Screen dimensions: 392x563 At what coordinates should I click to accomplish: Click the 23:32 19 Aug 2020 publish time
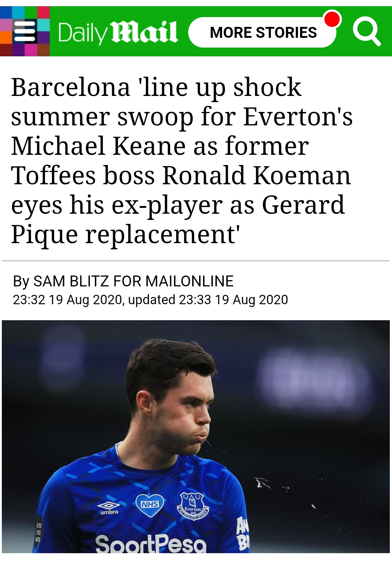click(x=67, y=300)
